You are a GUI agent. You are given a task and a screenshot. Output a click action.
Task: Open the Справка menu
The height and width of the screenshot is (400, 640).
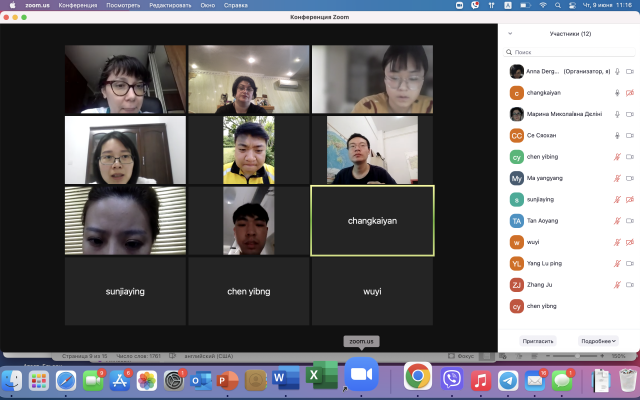[236, 5]
